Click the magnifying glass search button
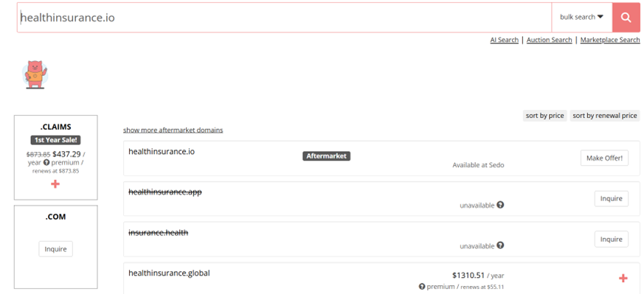 (x=626, y=17)
